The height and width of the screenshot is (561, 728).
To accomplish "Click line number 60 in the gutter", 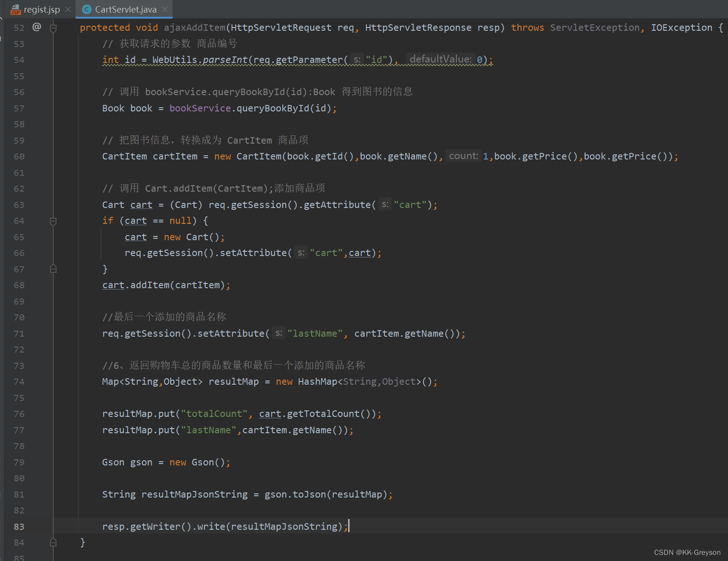I will [19, 157].
